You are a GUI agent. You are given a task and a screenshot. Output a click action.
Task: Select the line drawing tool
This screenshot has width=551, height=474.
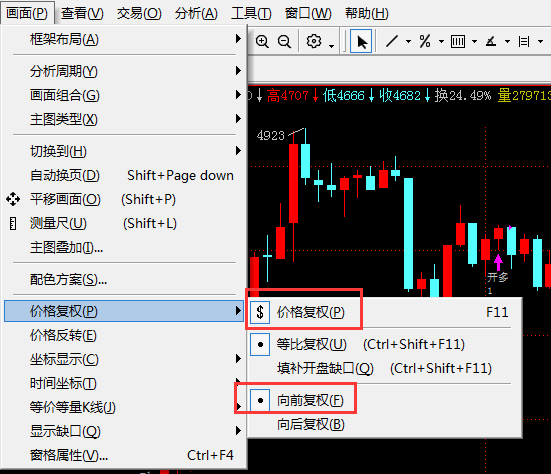(392, 41)
